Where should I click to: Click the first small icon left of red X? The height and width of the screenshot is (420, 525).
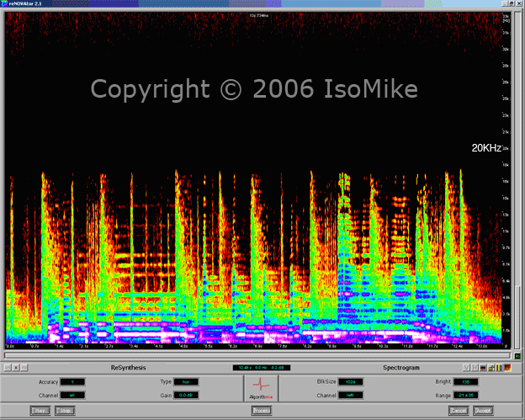[8, 368]
